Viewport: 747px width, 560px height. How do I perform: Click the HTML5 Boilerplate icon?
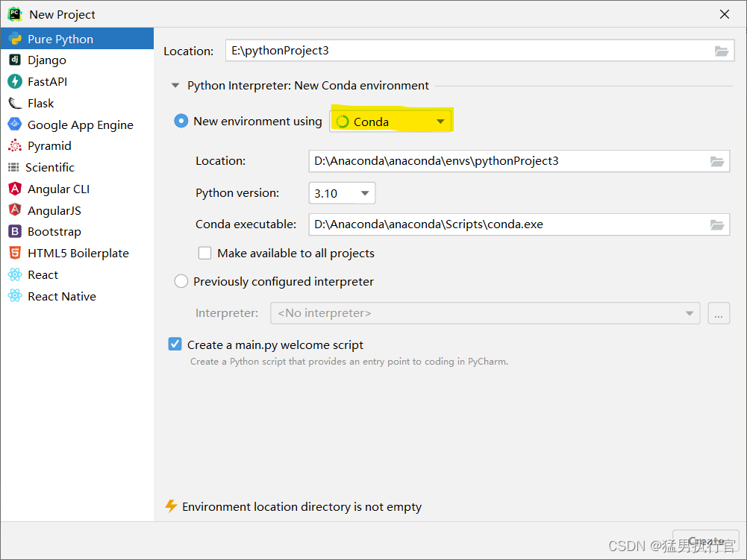(15, 253)
